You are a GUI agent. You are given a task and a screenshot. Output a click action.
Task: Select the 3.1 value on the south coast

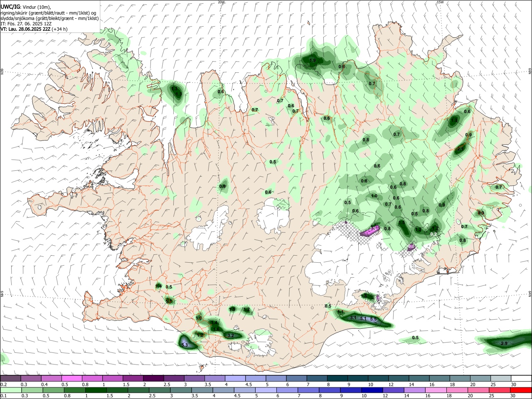(x=353, y=318)
